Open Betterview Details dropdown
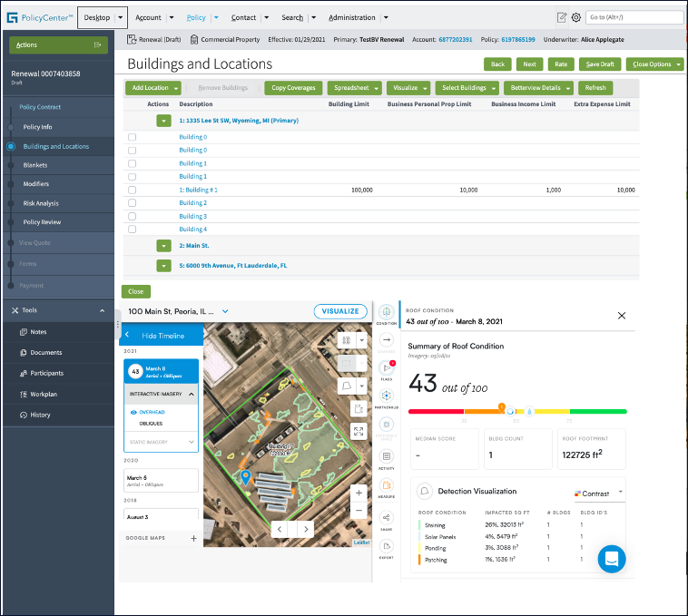The height and width of the screenshot is (616, 688). point(539,88)
